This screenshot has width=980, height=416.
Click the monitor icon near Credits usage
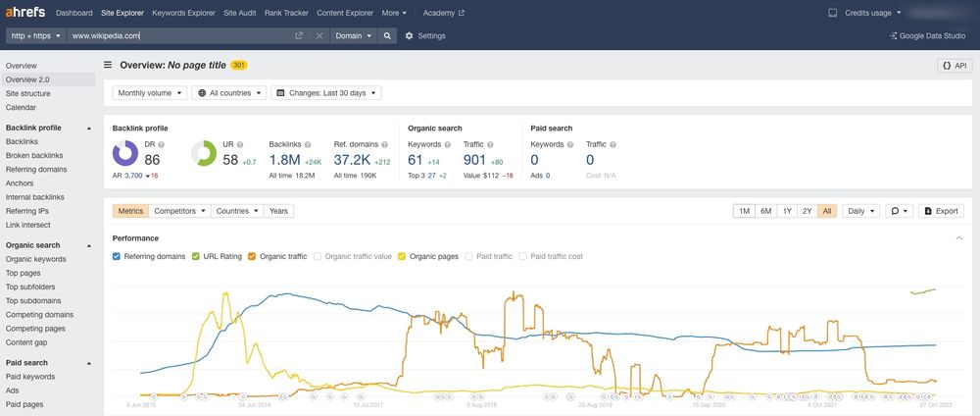tap(832, 13)
